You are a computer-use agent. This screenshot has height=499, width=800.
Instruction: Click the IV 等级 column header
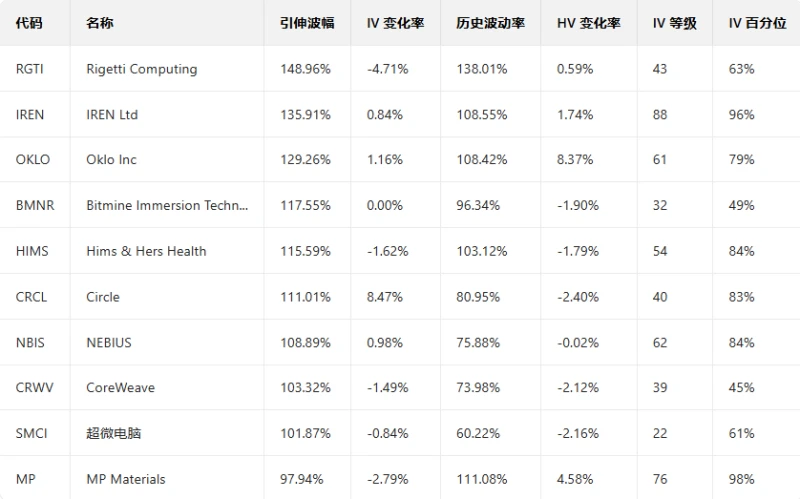(674, 23)
